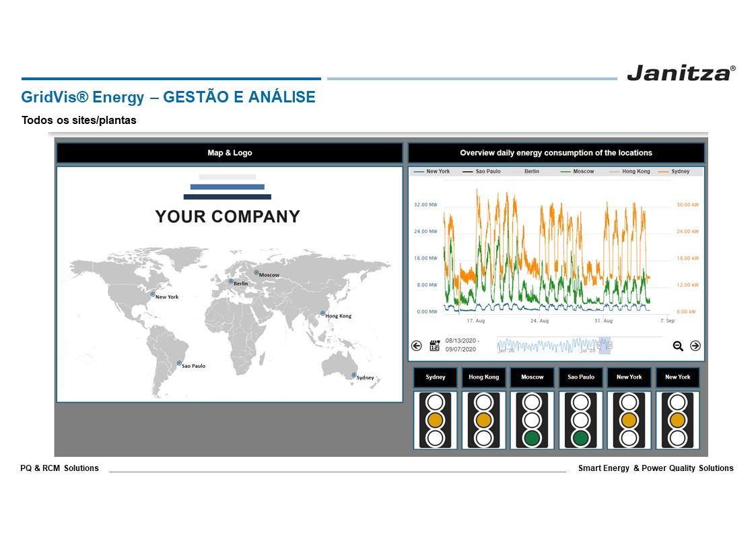
Task: Toggle the Moscow series in legend
Action: click(x=577, y=171)
